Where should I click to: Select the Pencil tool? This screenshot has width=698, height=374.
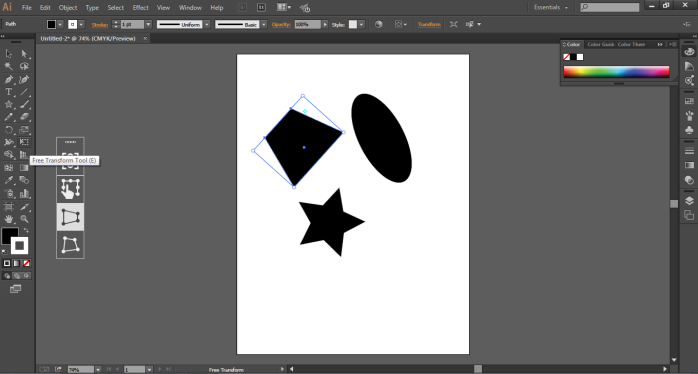tap(8, 117)
